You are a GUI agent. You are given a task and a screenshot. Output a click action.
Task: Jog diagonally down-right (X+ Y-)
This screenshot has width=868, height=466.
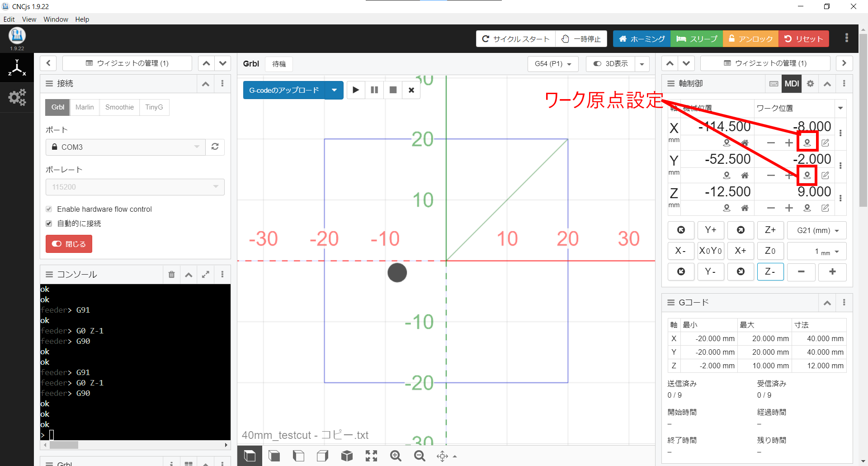pyautogui.click(x=741, y=271)
